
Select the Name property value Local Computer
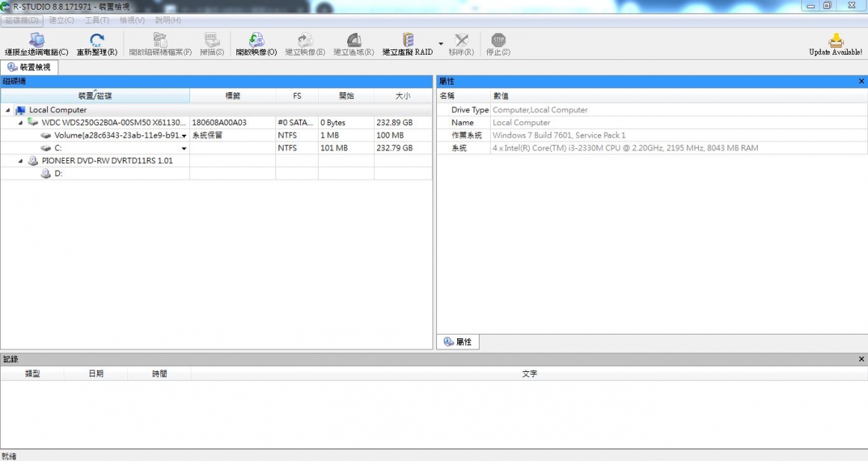click(522, 123)
